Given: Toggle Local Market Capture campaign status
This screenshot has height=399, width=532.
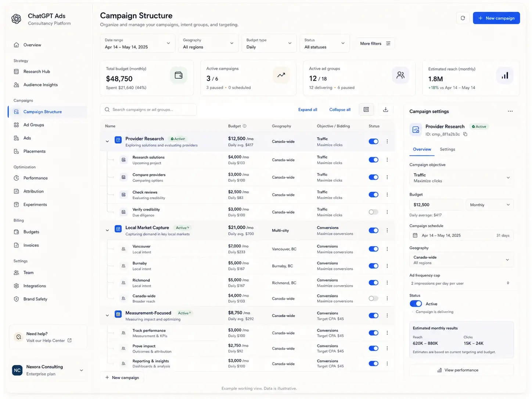Looking at the screenshot, I should tap(374, 230).
